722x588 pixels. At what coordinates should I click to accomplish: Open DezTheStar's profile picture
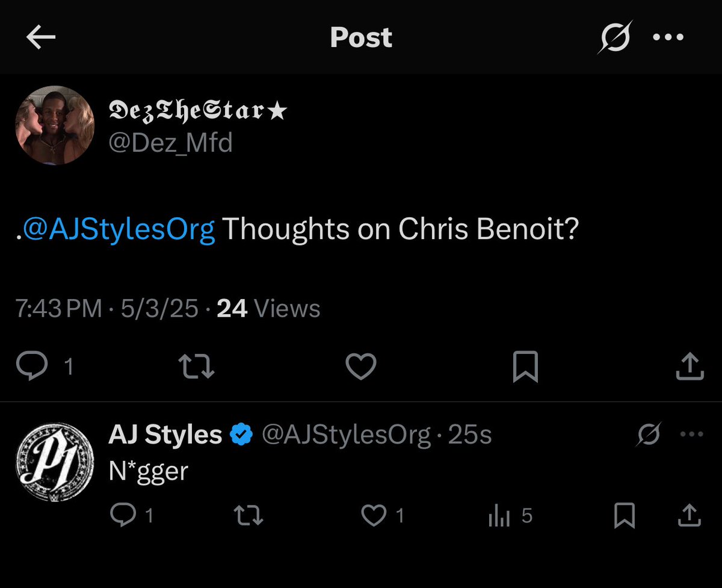pos(55,125)
